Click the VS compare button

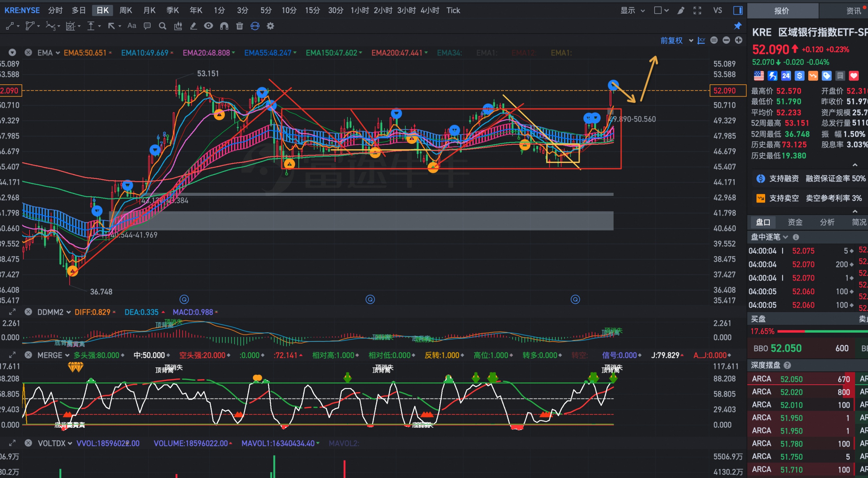pos(717,10)
